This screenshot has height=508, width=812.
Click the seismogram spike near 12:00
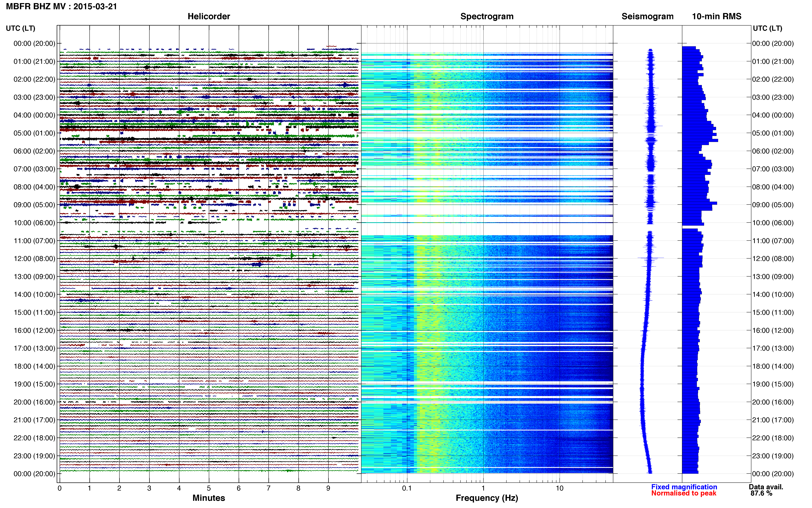pos(650,258)
